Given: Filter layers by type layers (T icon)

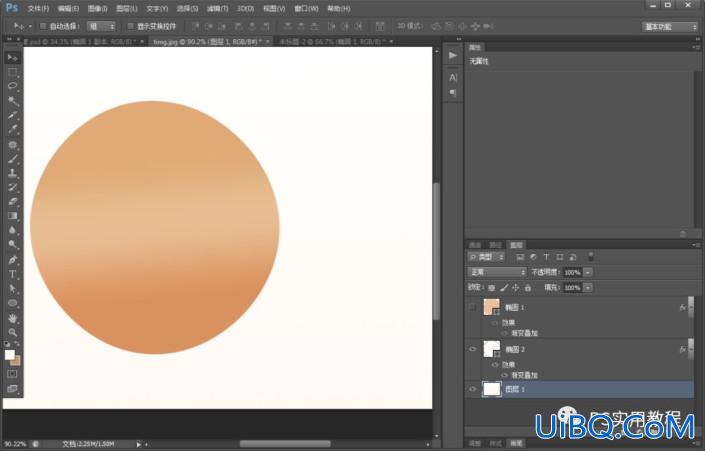Looking at the screenshot, I should (546, 257).
